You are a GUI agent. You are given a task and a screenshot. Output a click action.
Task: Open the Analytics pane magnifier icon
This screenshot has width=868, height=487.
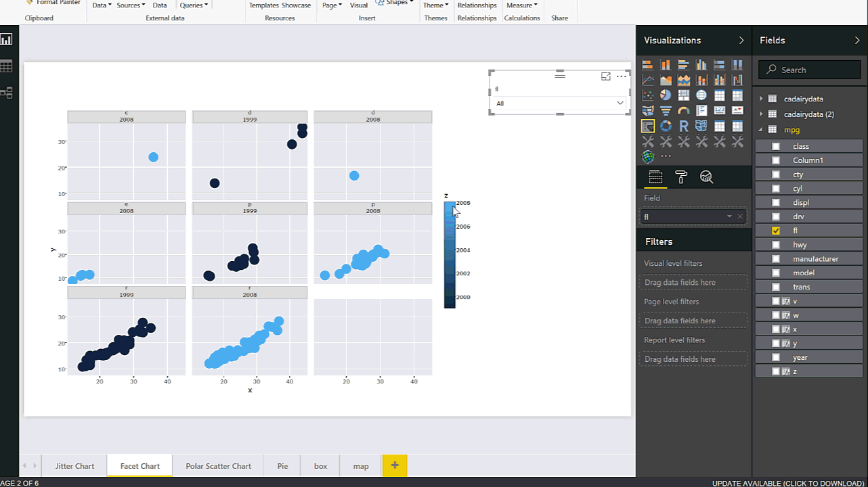pos(706,177)
